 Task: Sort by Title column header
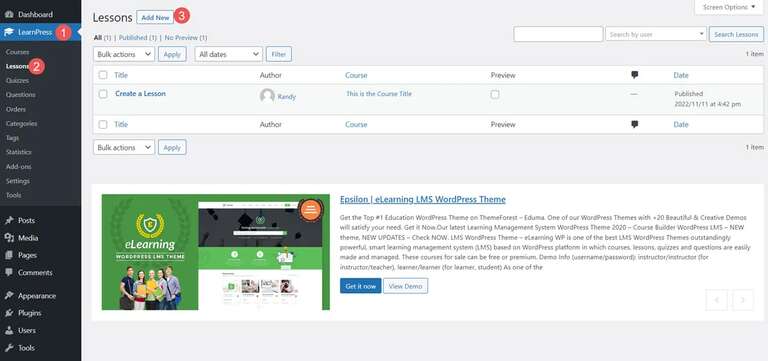click(x=121, y=75)
